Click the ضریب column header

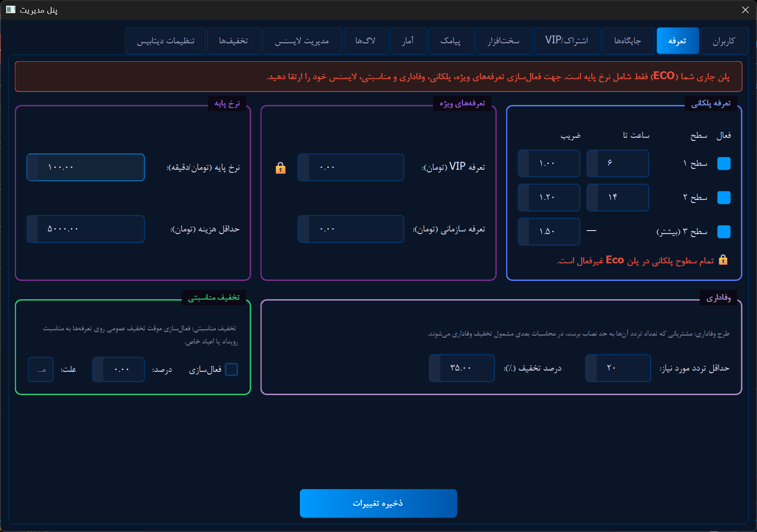pyautogui.click(x=570, y=136)
